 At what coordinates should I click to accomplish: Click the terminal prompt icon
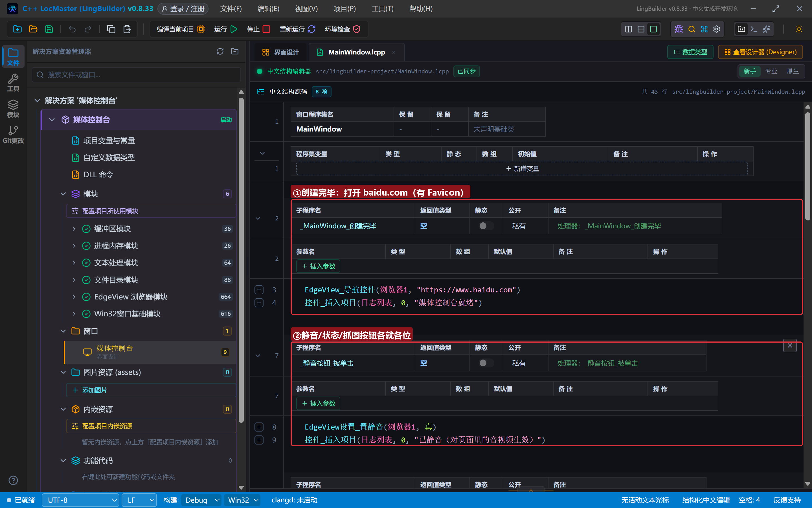point(754,29)
